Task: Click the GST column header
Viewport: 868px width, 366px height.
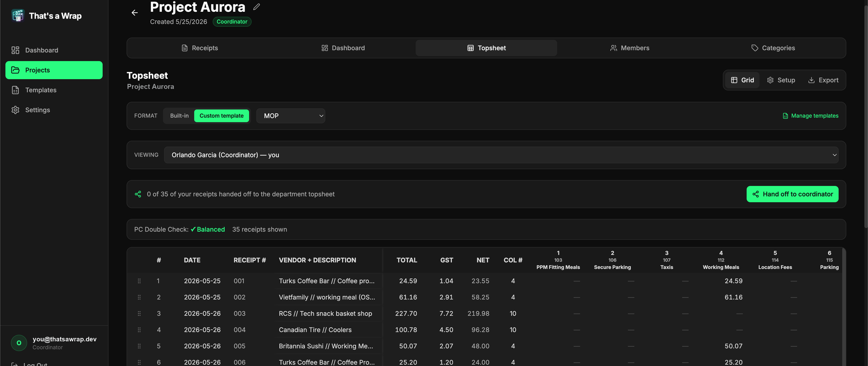Action: point(447,260)
